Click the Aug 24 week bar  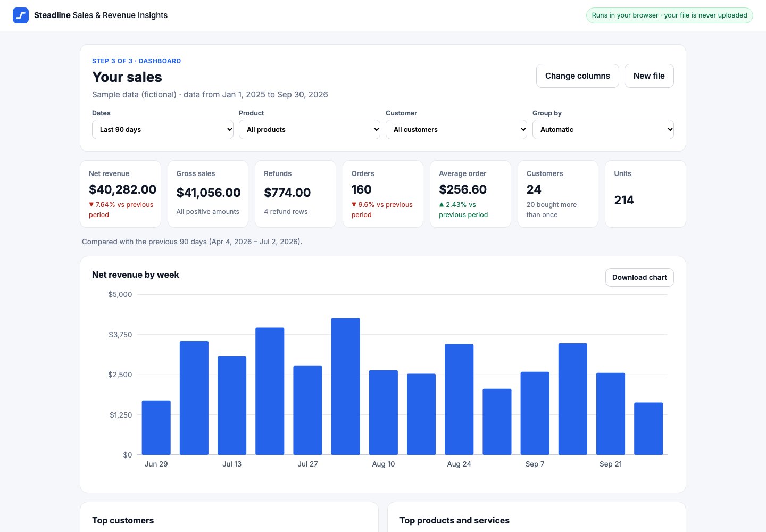[459, 400]
